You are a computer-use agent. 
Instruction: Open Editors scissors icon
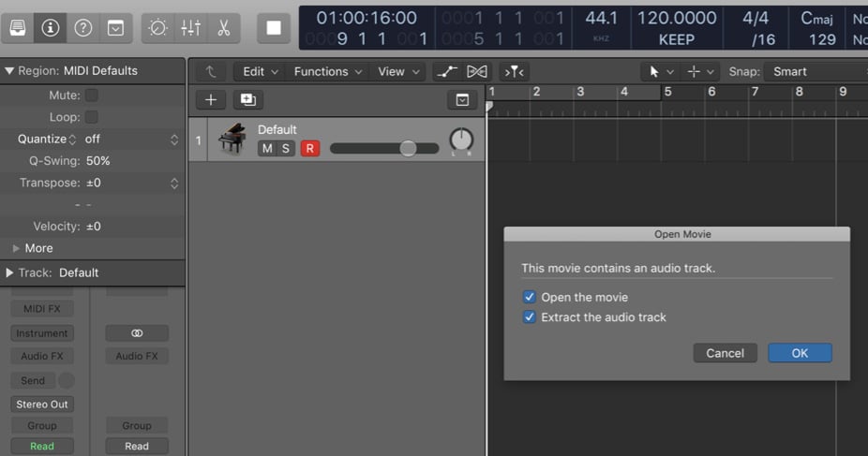coord(224,28)
